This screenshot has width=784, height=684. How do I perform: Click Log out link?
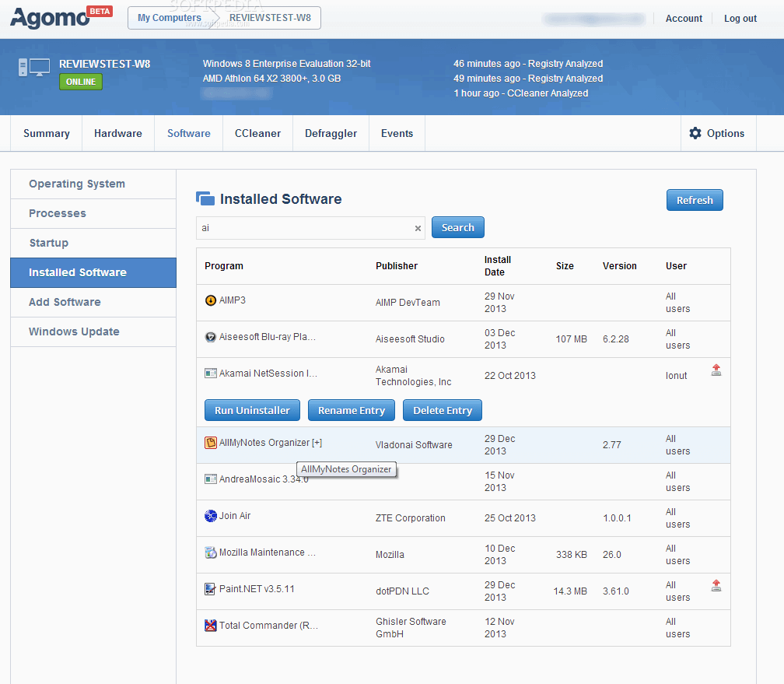740,19
